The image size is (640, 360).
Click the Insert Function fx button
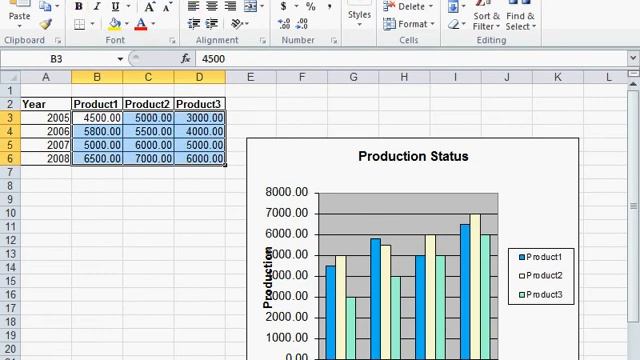186,59
